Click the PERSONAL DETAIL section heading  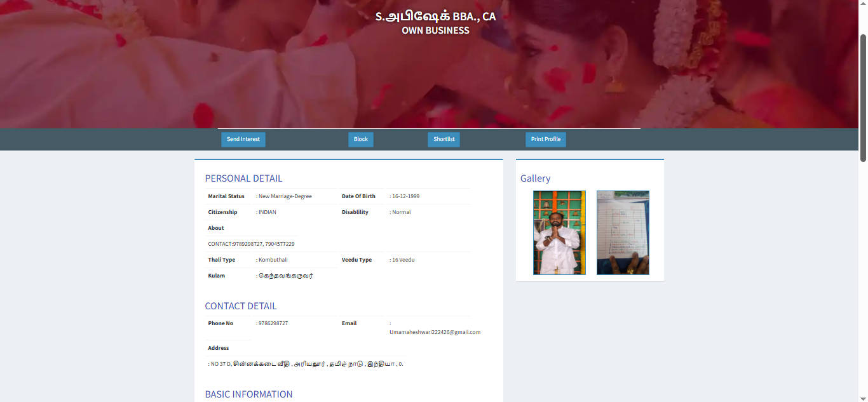243,178
